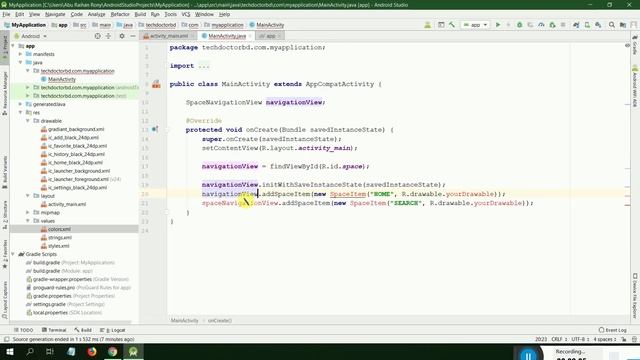Click techdoctorbd breadcrumb in navigation bar
The width and height of the screenshot is (640, 360).
tap(158, 25)
